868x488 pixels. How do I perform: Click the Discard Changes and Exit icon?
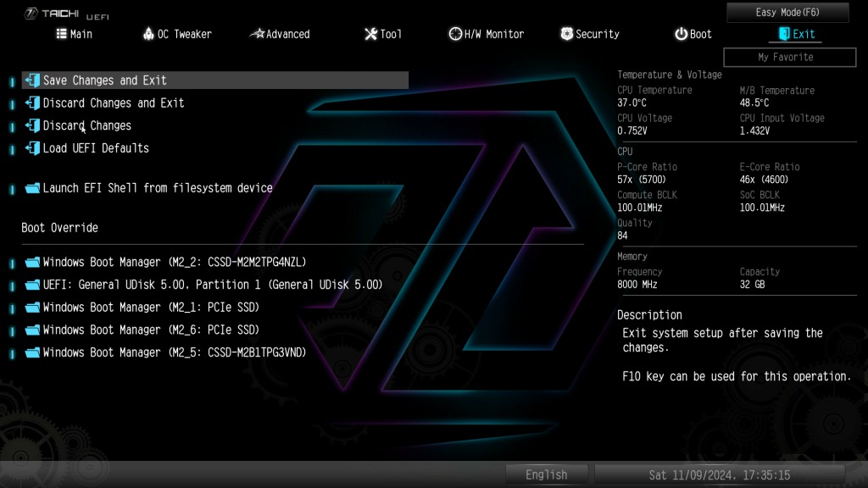coord(32,103)
